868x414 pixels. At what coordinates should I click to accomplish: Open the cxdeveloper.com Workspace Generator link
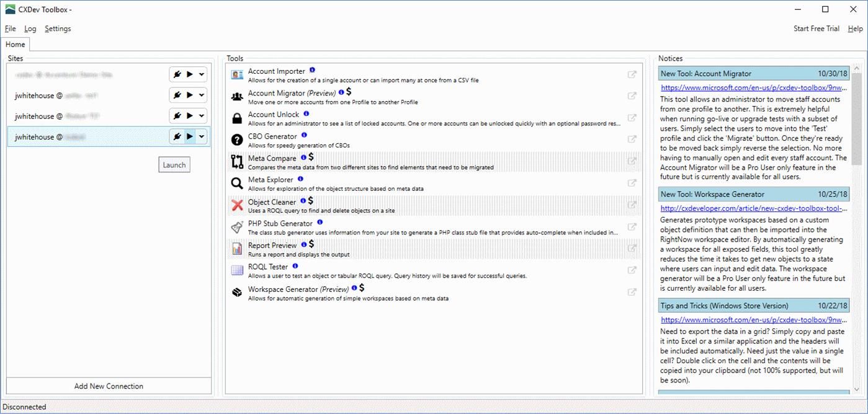753,208
